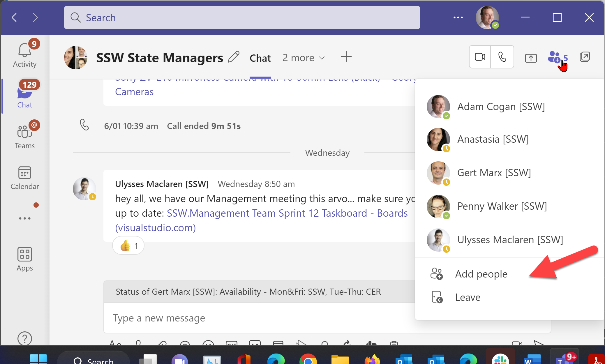
Task: Open the Teams section in sidebar
Action: click(25, 137)
